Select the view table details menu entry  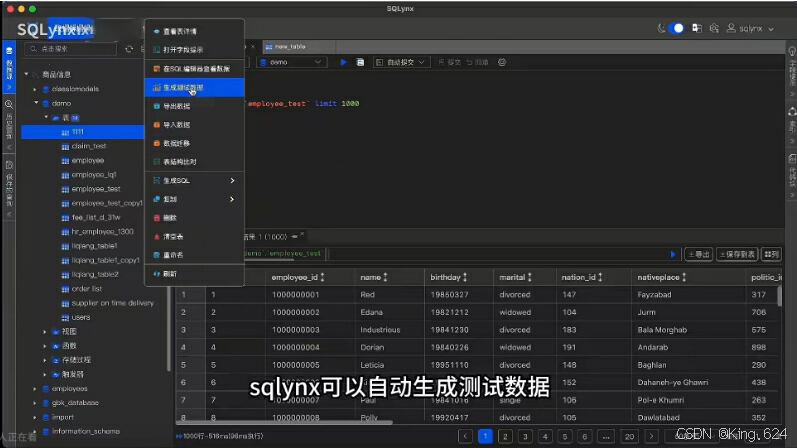pos(194,32)
